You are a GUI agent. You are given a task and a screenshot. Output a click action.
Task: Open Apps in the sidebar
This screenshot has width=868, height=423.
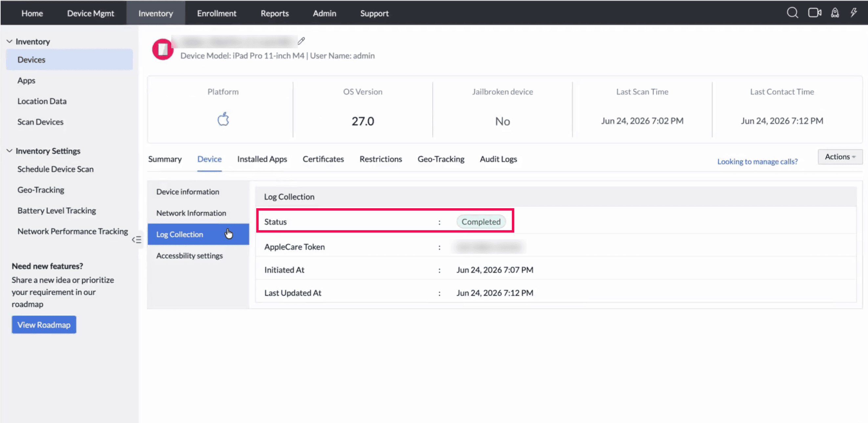pos(26,80)
